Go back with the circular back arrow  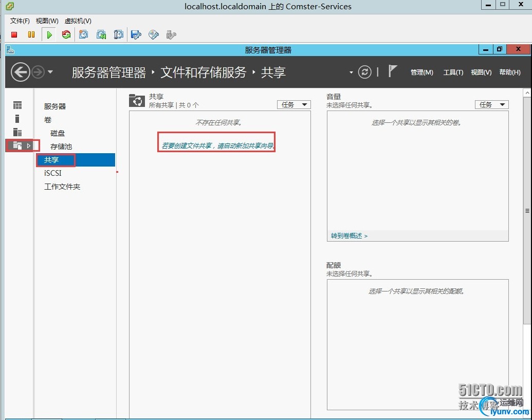[x=21, y=72]
